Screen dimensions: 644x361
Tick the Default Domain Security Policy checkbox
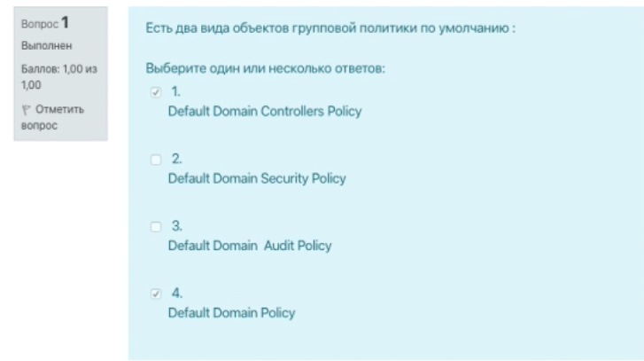[x=156, y=160]
